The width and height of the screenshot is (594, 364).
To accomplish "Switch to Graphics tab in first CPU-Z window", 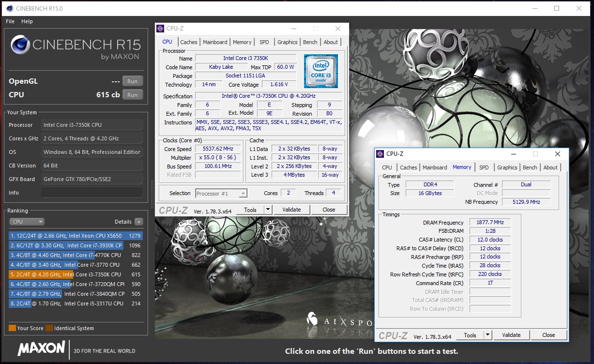I will coord(288,42).
